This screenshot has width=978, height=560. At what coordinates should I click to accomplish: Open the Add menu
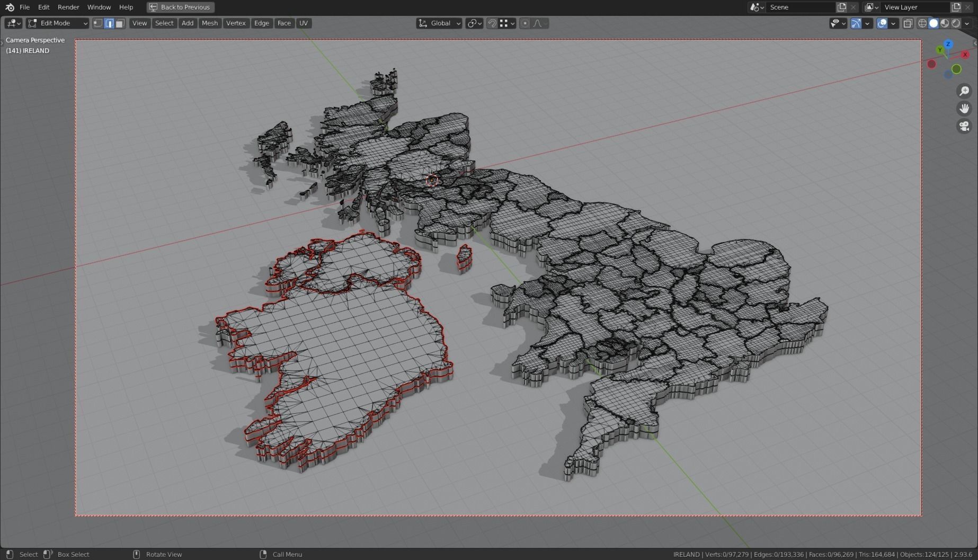[x=188, y=23]
